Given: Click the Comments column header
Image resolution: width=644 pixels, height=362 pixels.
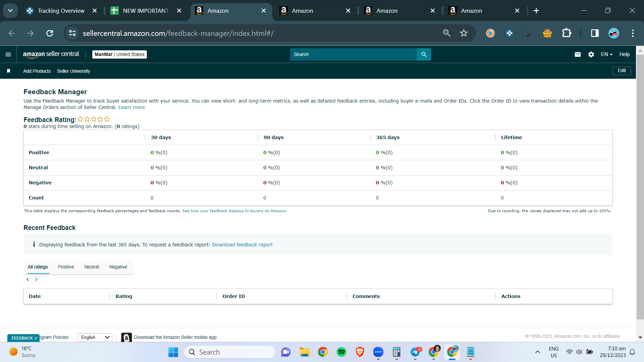Looking at the screenshot, I should 366,296.
